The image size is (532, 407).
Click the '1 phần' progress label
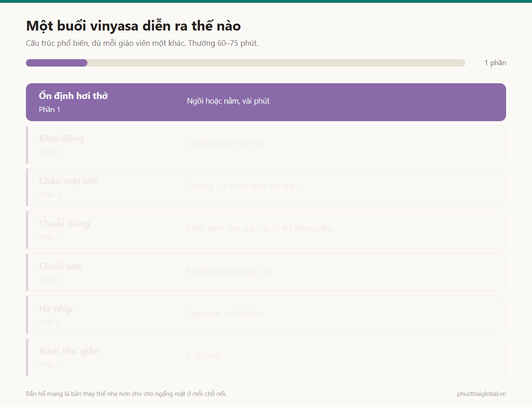coord(495,63)
